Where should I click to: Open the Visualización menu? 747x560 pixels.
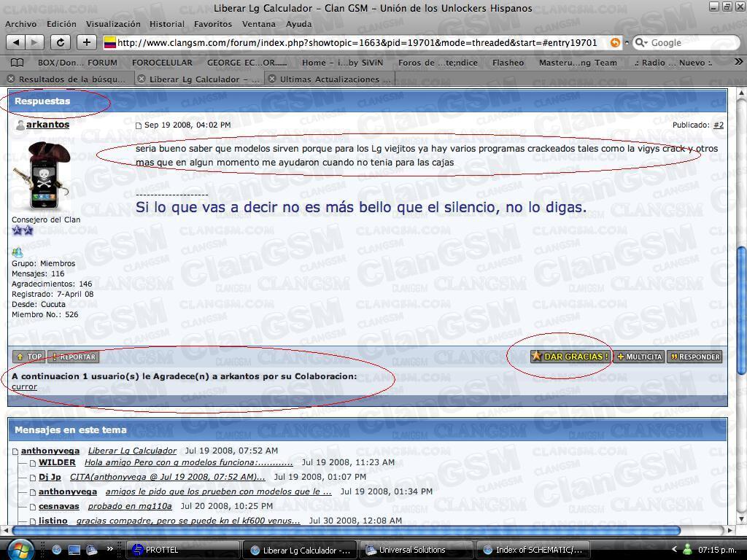[113, 24]
